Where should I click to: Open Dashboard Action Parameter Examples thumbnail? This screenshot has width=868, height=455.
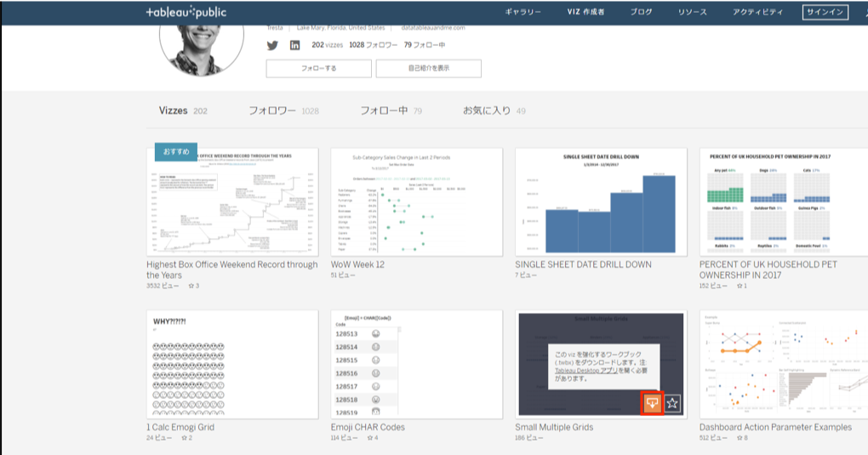point(784,364)
